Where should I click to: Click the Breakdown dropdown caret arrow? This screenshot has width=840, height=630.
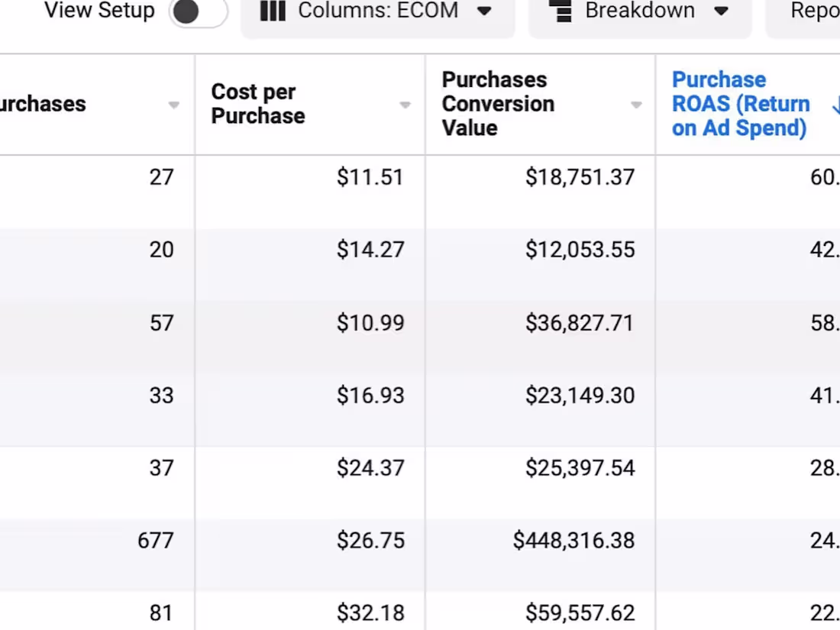pos(721,11)
